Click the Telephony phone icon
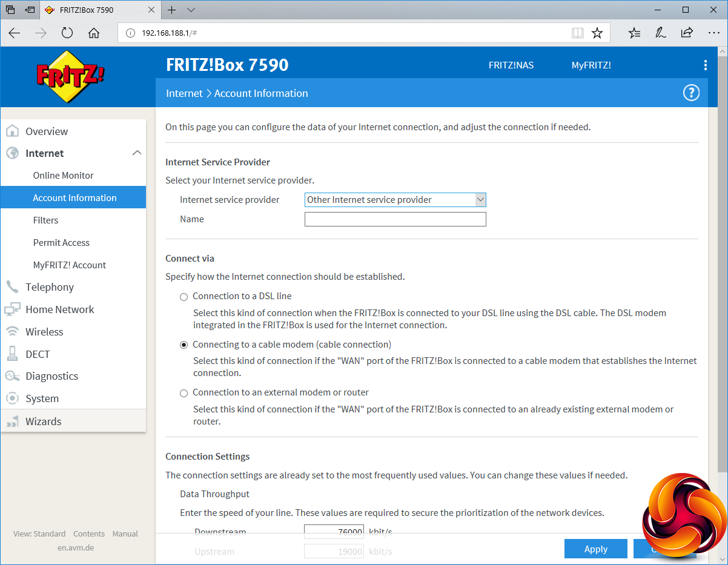This screenshot has width=728, height=565. click(x=12, y=287)
